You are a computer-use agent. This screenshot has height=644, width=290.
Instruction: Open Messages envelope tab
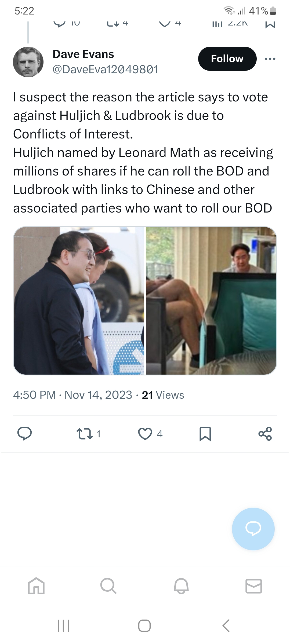tap(254, 586)
